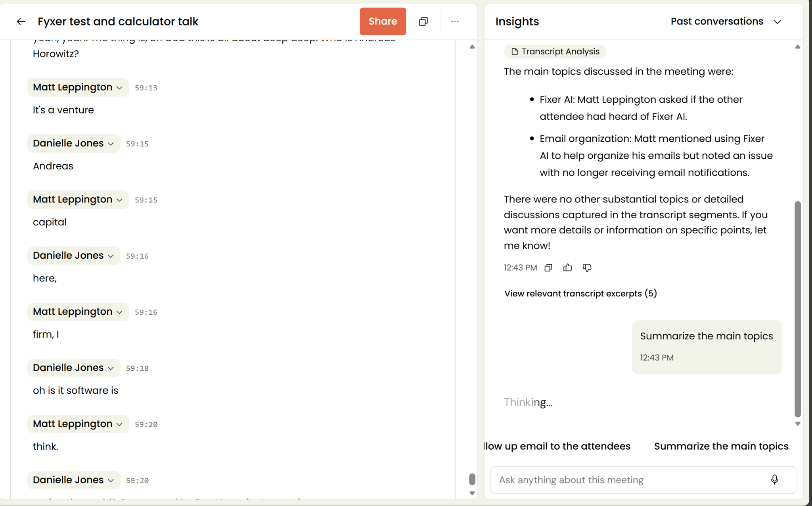Open speaker dropdown for Matt Leppington at 59:16
Screen dimensions: 812x506
(78, 312)
